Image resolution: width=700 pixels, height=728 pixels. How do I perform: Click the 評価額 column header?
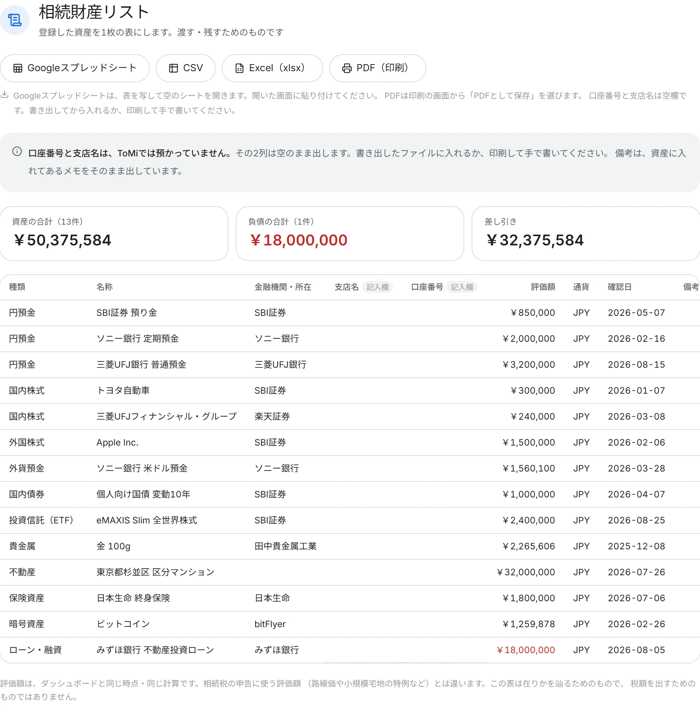[543, 287]
